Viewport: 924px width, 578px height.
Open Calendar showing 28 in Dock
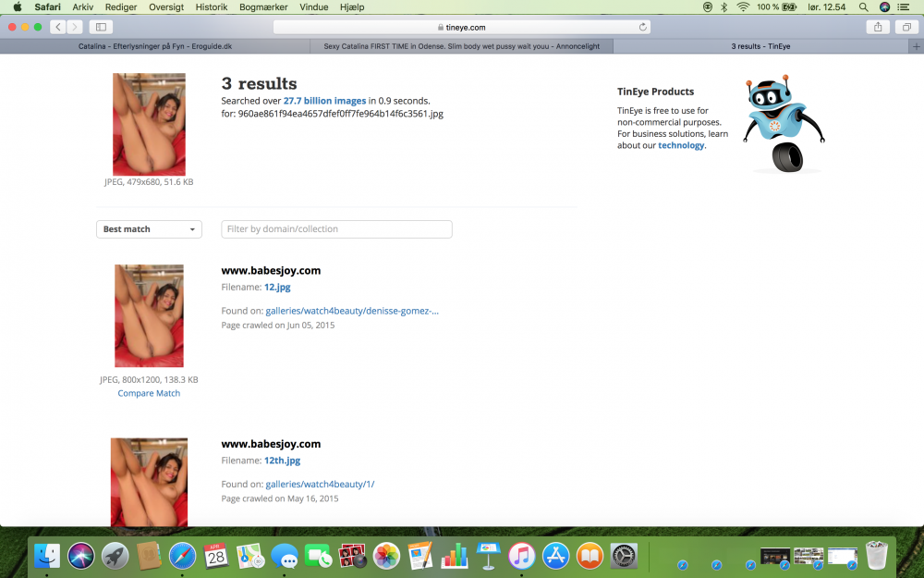(x=216, y=556)
